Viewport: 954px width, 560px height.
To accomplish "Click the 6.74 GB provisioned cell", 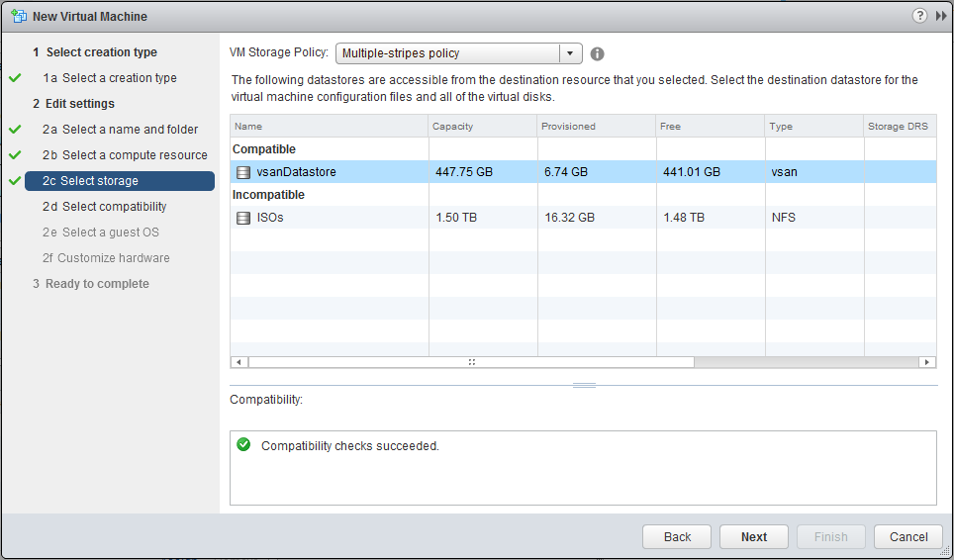I will (566, 172).
